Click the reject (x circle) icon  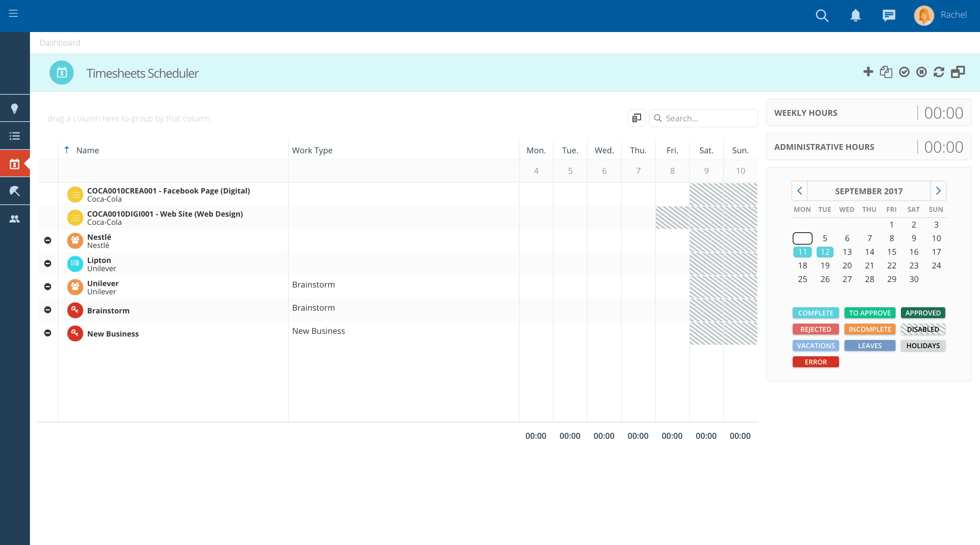pos(921,72)
